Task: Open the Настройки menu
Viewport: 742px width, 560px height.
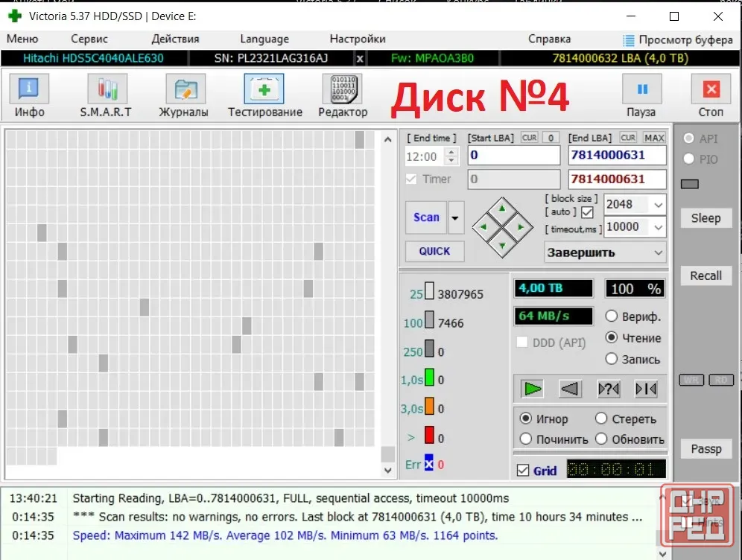Action: coord(358,39)
